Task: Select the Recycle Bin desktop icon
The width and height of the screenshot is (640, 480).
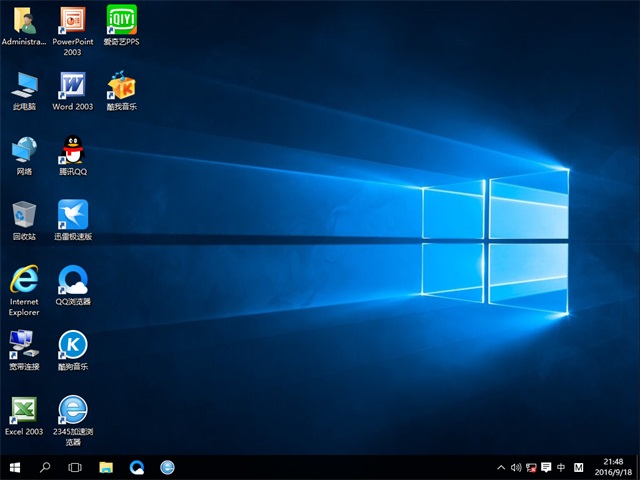Action: click(x=24, y=214)
